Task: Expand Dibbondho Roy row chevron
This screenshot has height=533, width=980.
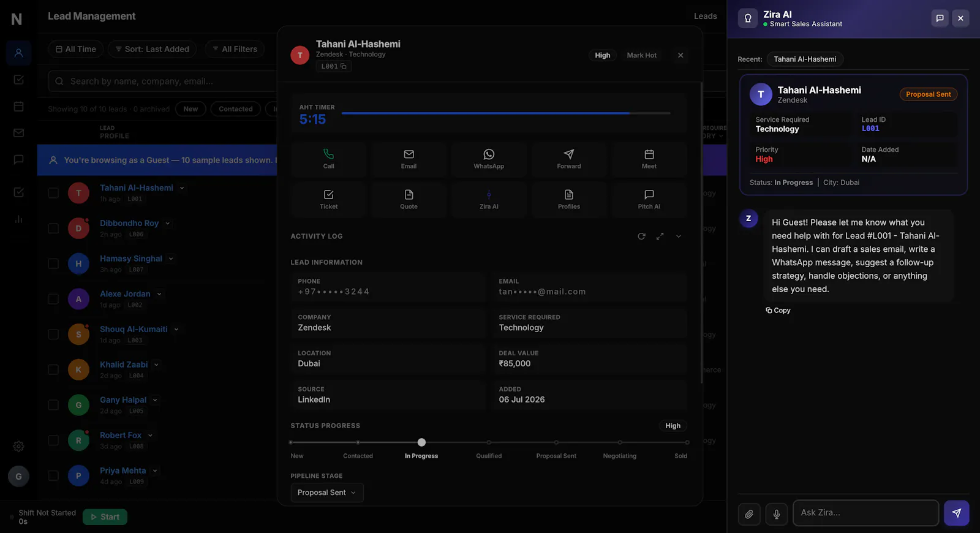Action: point(167,224)
